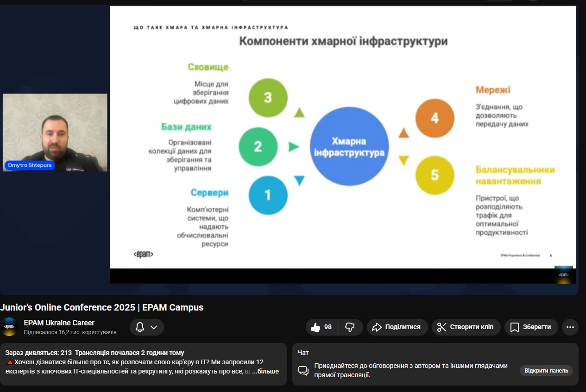Open the EPAM Ukraine Career channel name
586x392 pixels.
coord(59,323)
